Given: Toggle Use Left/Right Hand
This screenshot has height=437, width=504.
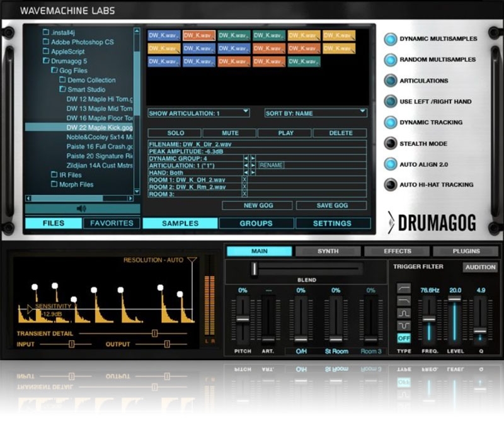Looking at the screenshot, I should (391, 101).
